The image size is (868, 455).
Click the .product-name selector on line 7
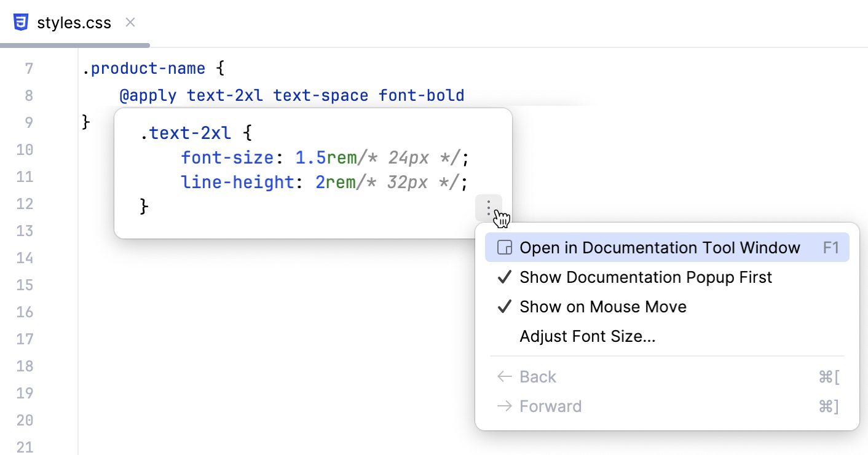(x=143, y=68)
